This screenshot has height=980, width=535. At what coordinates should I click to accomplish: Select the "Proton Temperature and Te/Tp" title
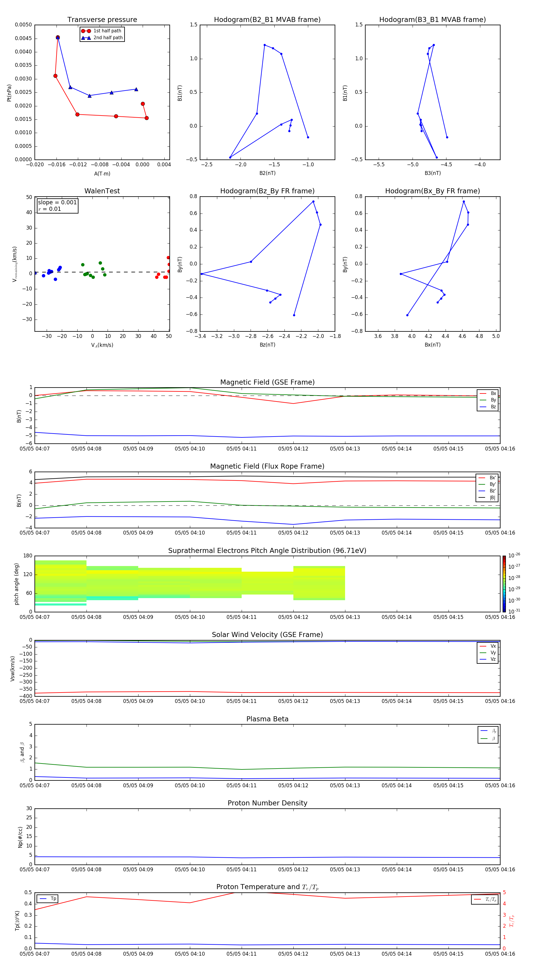(267, 887)
